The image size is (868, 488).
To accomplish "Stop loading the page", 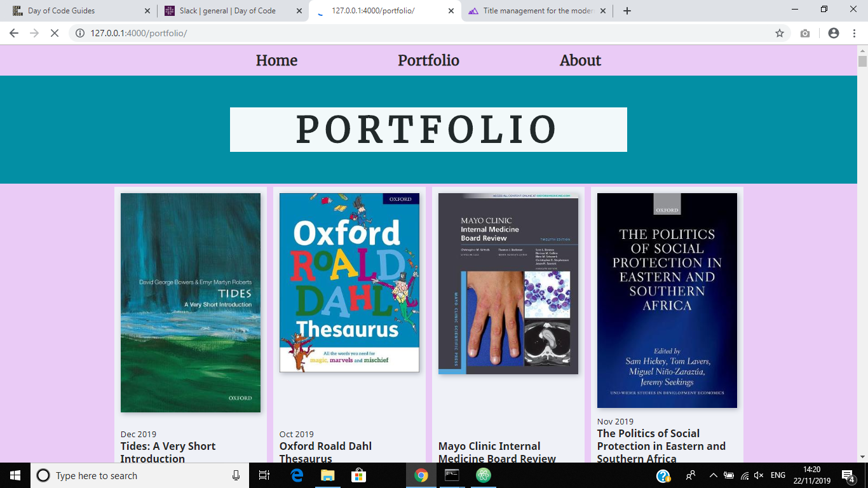I will [x=54, y=33].
